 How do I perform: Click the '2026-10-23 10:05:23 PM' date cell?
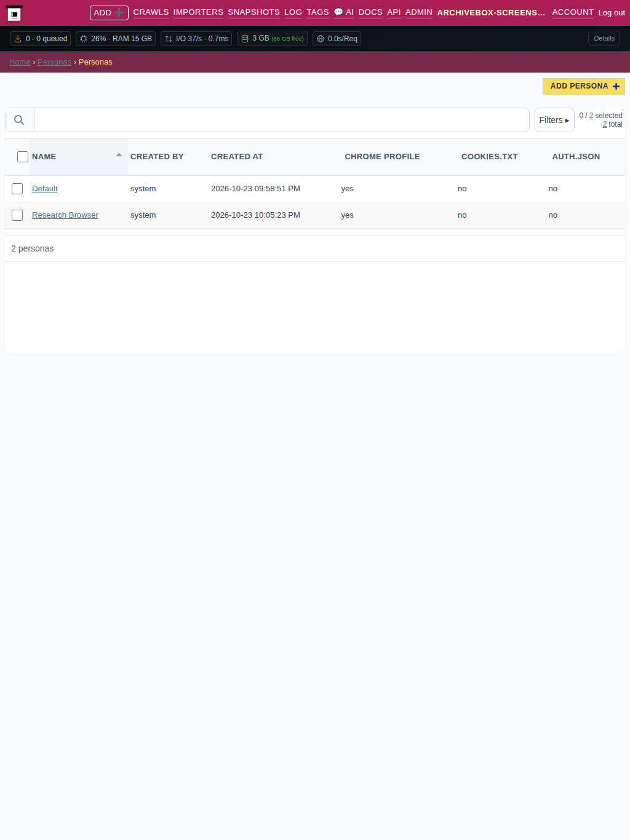point(255,215)
